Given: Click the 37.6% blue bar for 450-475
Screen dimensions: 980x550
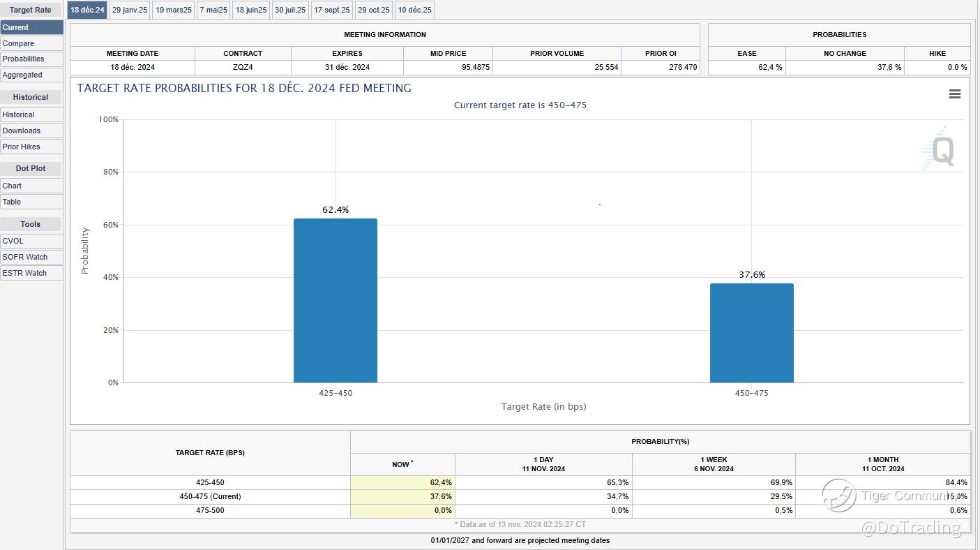Looking at the screenshot, I should point(751,333).
